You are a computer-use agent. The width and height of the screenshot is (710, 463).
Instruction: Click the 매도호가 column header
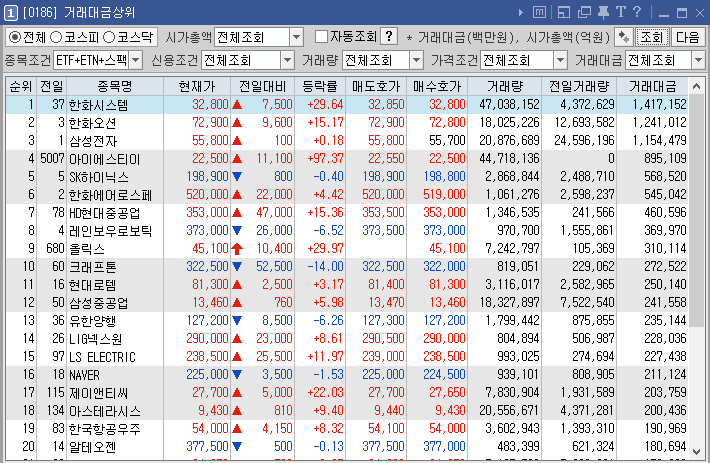(376, 86)
